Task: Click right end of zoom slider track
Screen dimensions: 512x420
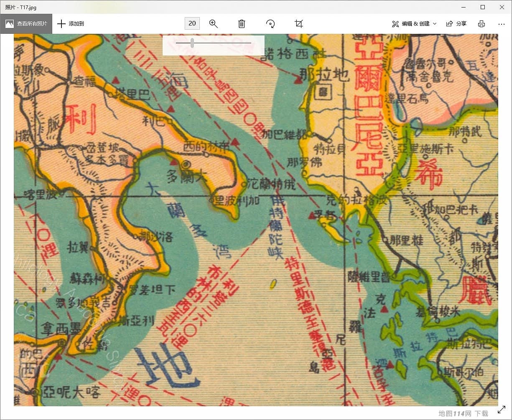Action: [250, 43]
